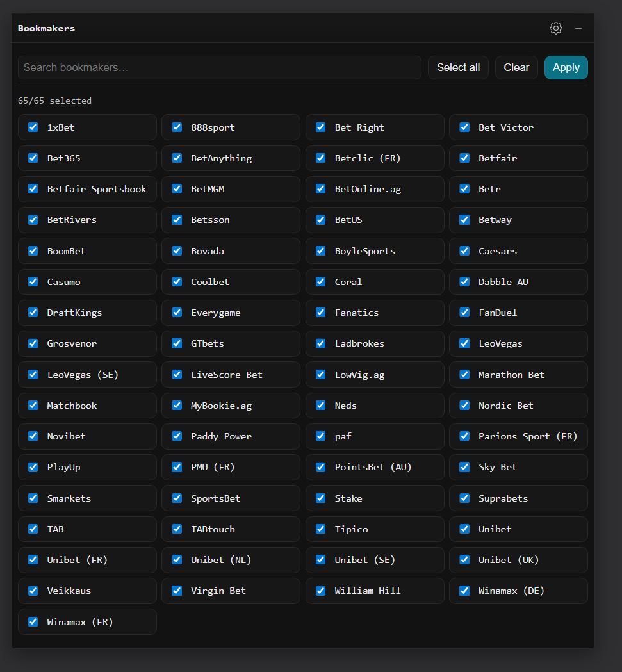The image size is (622, 672).
Task: Apply the bookmaker selection
Action: pos(566,68)
